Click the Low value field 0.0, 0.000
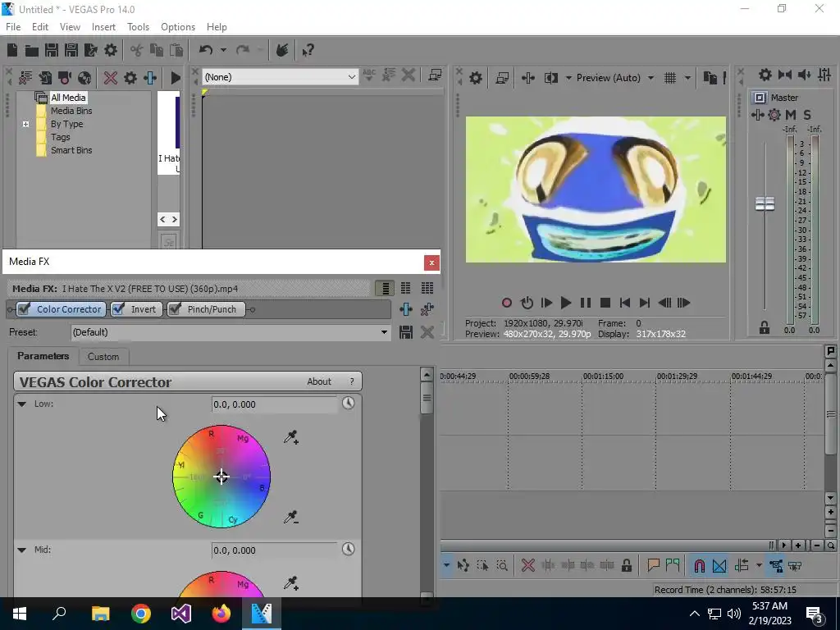 [274, 404]
